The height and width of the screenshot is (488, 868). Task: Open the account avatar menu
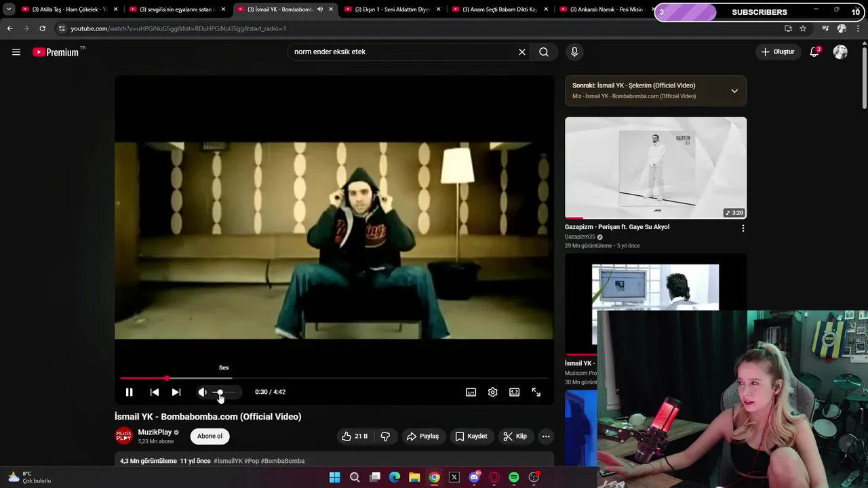coord(840,52)
